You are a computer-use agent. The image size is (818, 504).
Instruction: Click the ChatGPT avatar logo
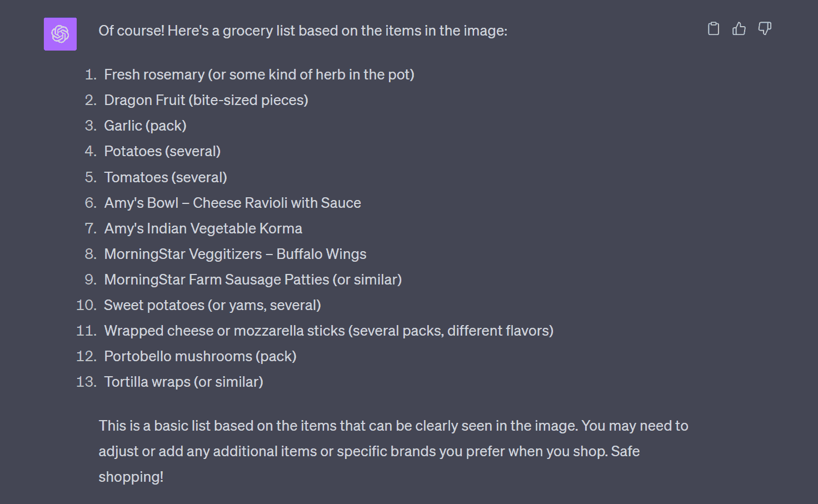pos(60,34)
